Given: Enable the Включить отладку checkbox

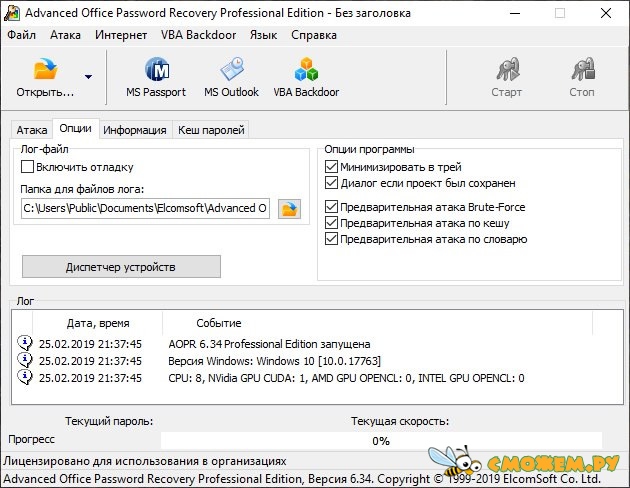Looking at the screenshot, I should click(x=27, y=167).
